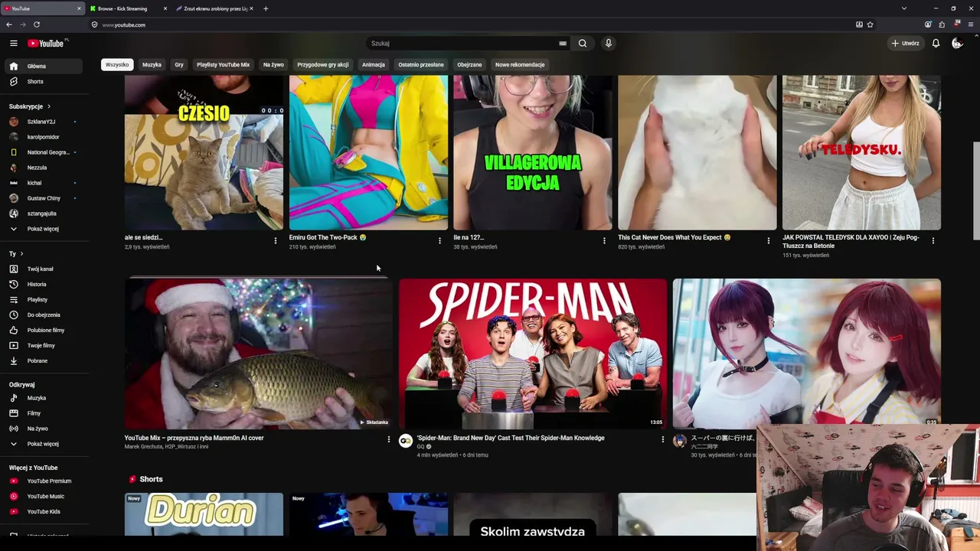Open YouTube Kids from sidebar

(x=45, y=512)
